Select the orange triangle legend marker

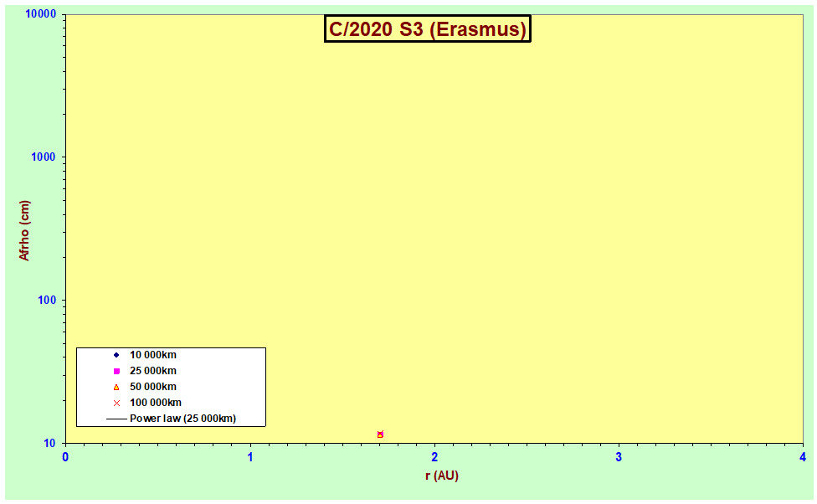click(x=116, y=388)
